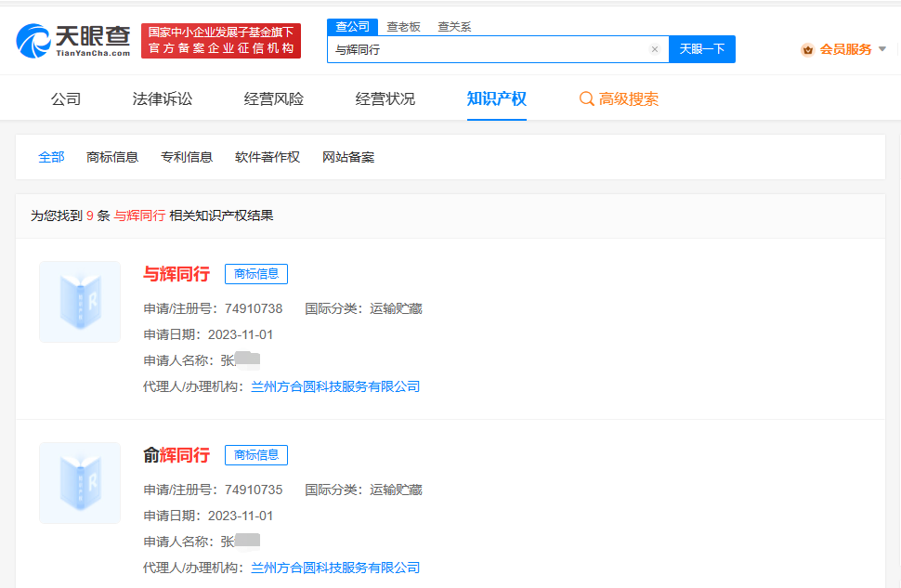This screenshot has width=901, height=588.
Task: Clear search text with the X icon
Action: click(654, 49)
